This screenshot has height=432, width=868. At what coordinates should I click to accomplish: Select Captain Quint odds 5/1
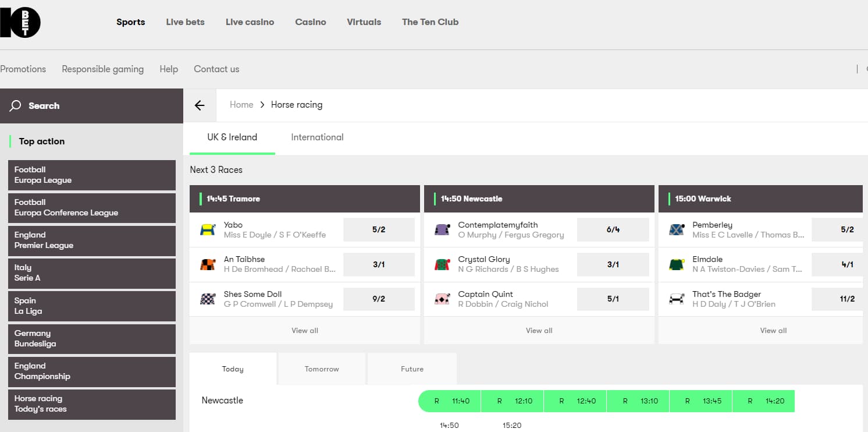pyautogui.click(x=613, y=299)
